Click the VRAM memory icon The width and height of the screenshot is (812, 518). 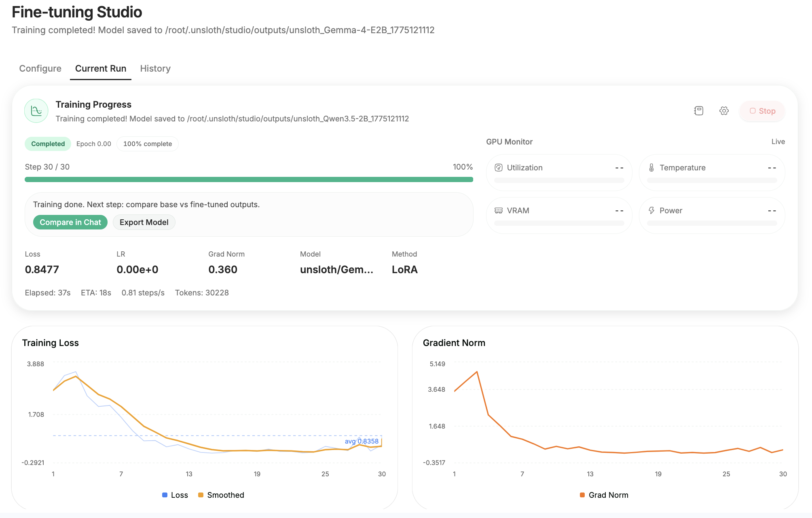pyautogui.click(x=499, y=210)
